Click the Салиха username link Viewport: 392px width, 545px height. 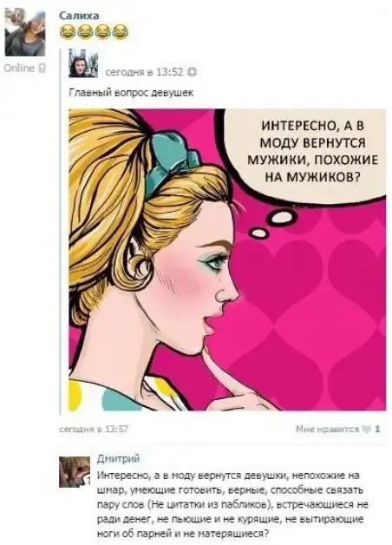79,16
